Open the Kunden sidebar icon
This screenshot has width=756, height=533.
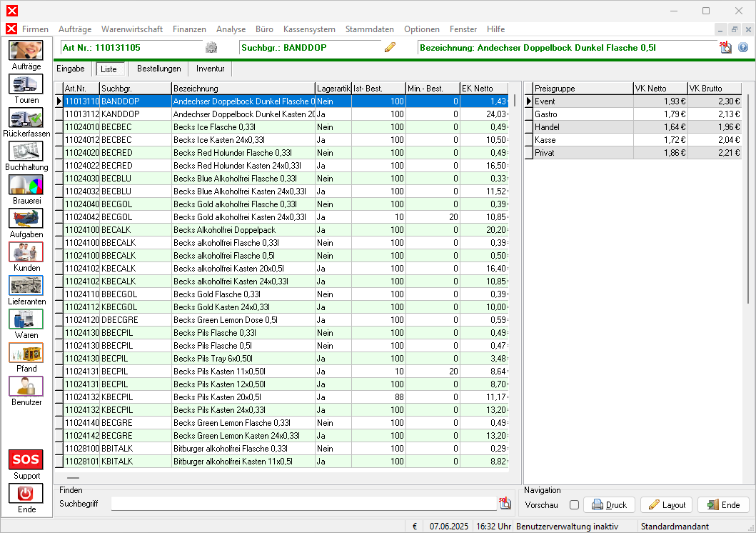tap(26, 252)
